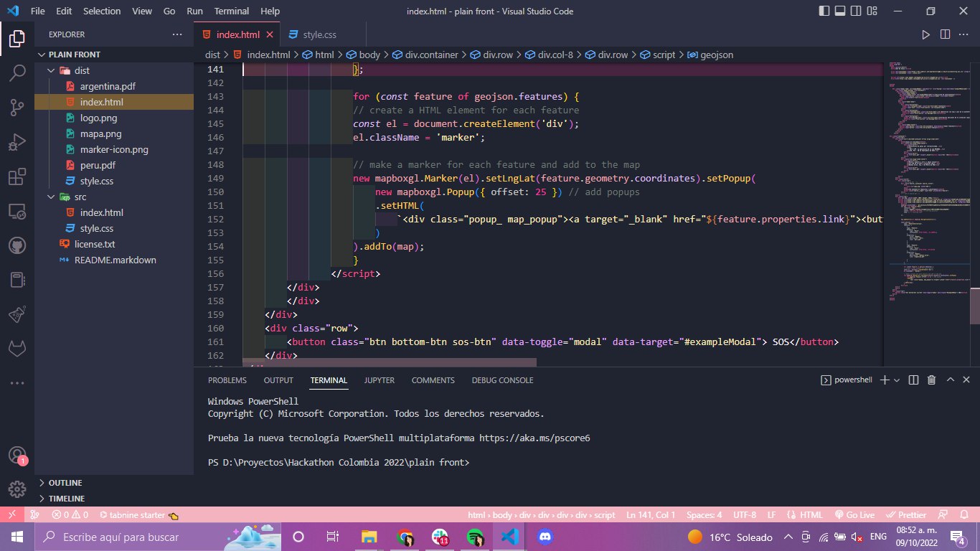Show additional activity bar views ellipsis

(x=17, y=383)
